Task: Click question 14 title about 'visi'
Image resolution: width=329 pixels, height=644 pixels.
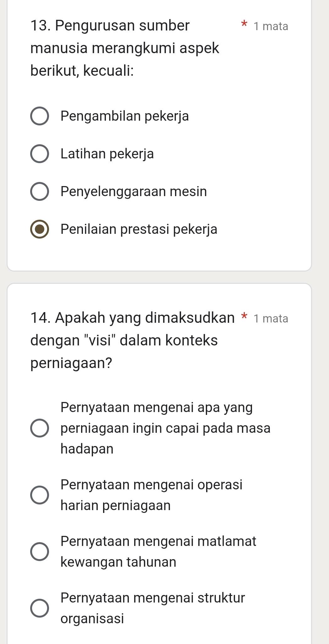Action: click(x=133, y=340)
